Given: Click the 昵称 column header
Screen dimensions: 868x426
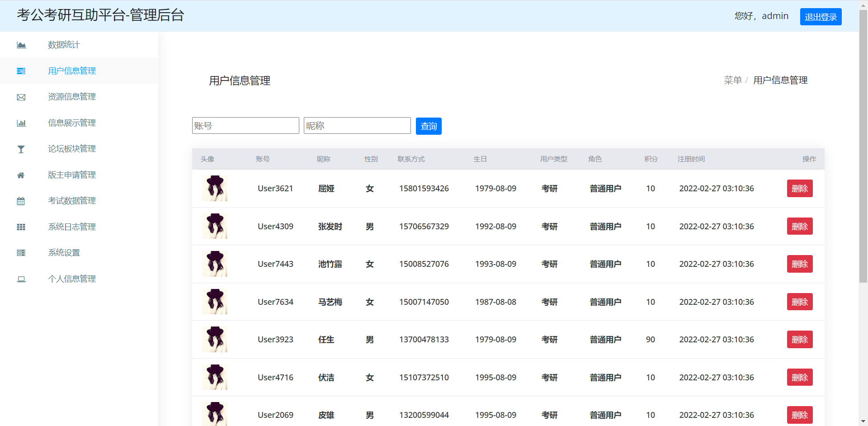Looking at the screenshot, I should click(324, 159).
